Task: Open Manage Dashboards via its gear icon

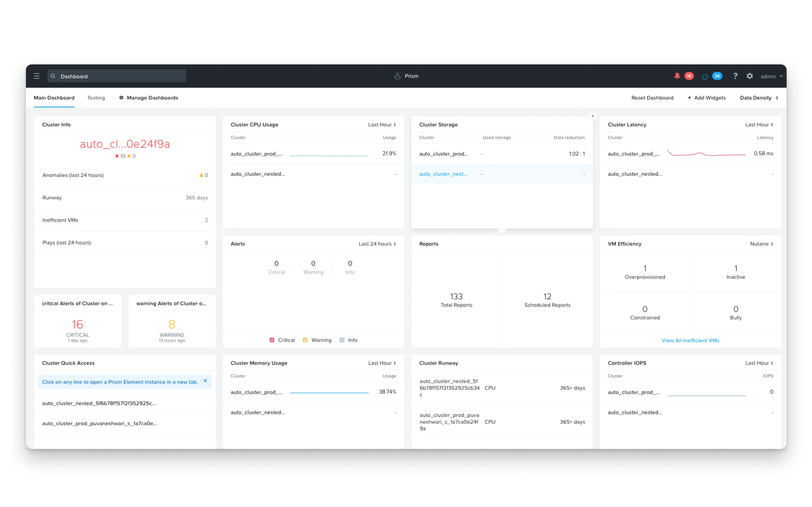Action: point(122,98)
